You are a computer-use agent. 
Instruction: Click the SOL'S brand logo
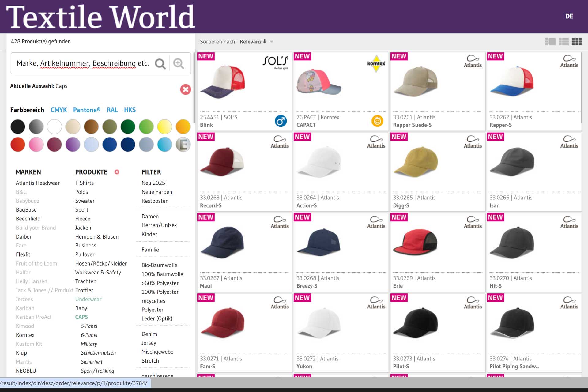pos(275,62)
